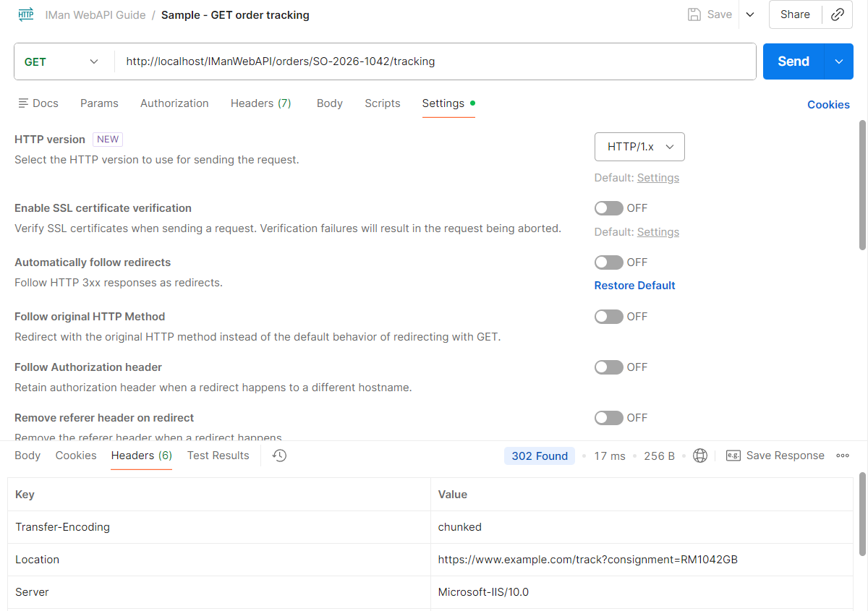Open the request Headers (7) tab

click(x=261, y=103)
